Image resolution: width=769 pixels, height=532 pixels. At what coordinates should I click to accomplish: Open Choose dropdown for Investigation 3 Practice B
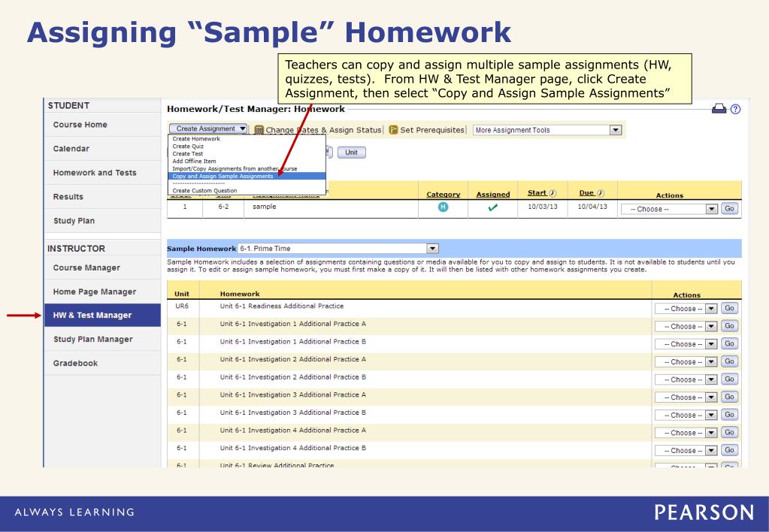click(686, 415)
